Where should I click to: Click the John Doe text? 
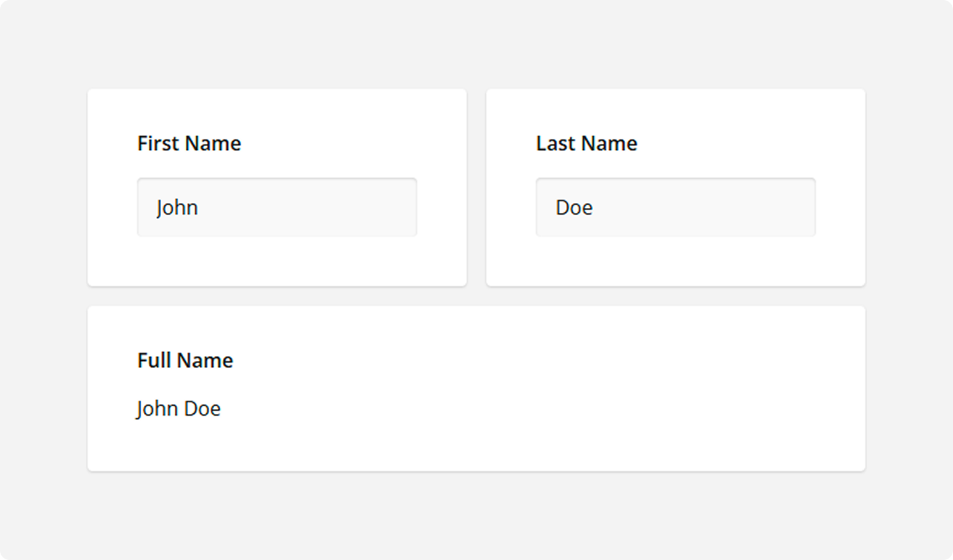pos(178,408)
